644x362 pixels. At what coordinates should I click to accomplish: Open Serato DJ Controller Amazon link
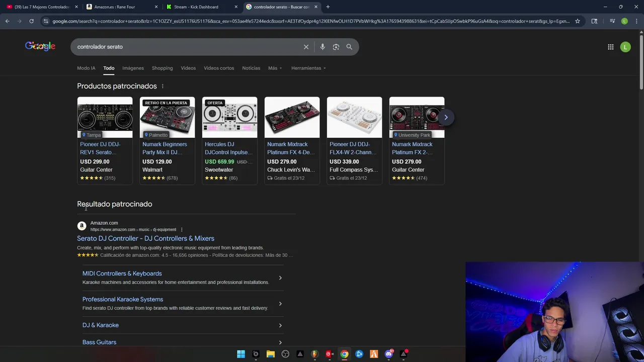tap(145, 238)
